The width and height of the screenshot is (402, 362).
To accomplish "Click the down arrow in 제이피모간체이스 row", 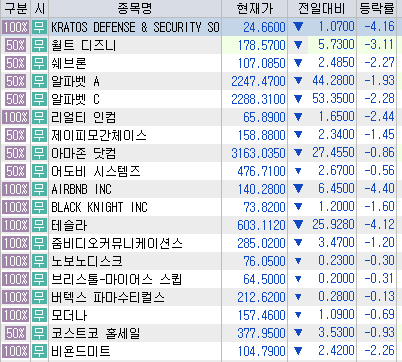I will click(298, 135).
